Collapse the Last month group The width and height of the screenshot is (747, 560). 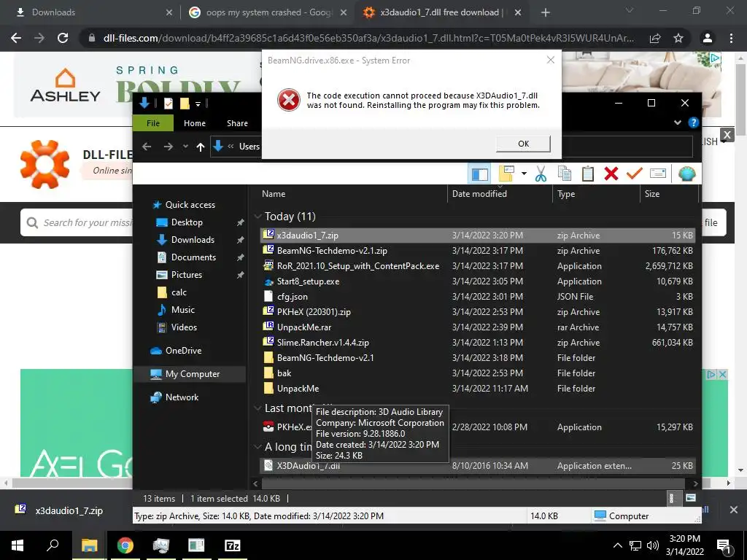tap(258, 408)
